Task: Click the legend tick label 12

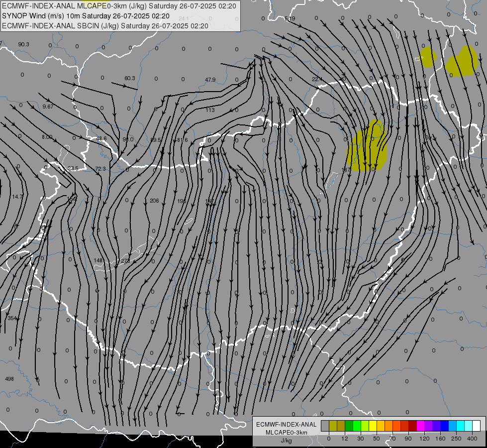Action: click(x=344, y=439)
